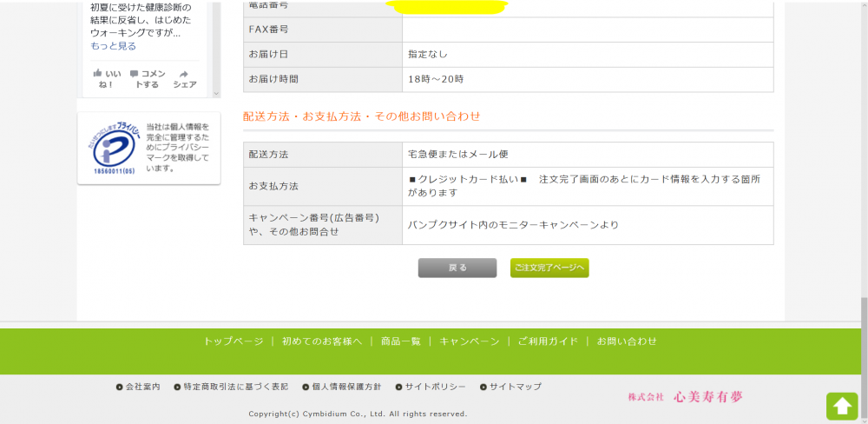Click the company logo in the footer
The image size is (868, 424).
pos(686,397)
